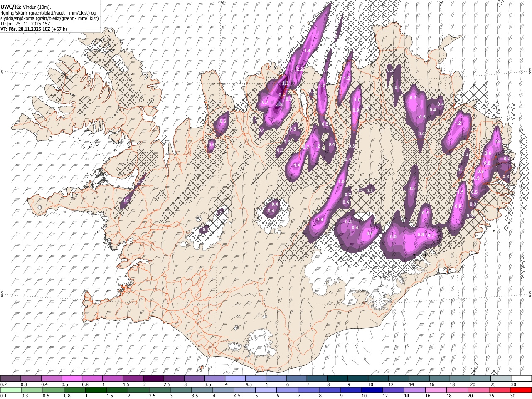Pick the snow legend swatch starting at 1.5
Image resolution: width=532 pixels, height=399 pixels.
pos(133,378)
